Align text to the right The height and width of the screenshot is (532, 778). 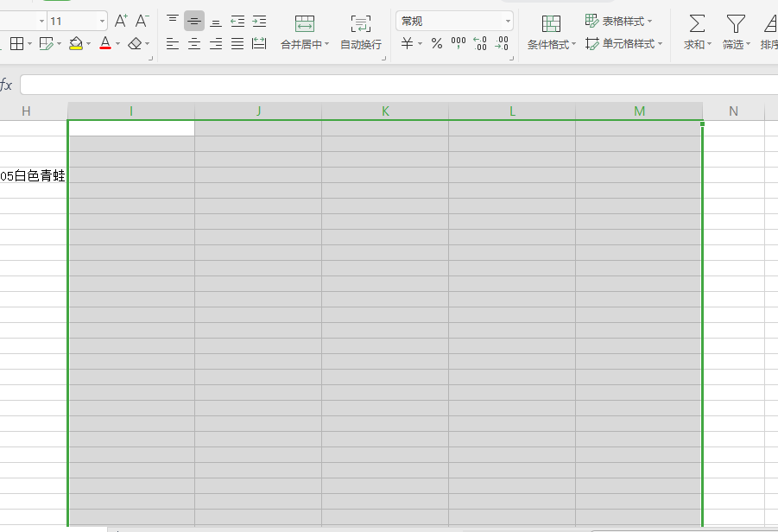click(215, 44)
